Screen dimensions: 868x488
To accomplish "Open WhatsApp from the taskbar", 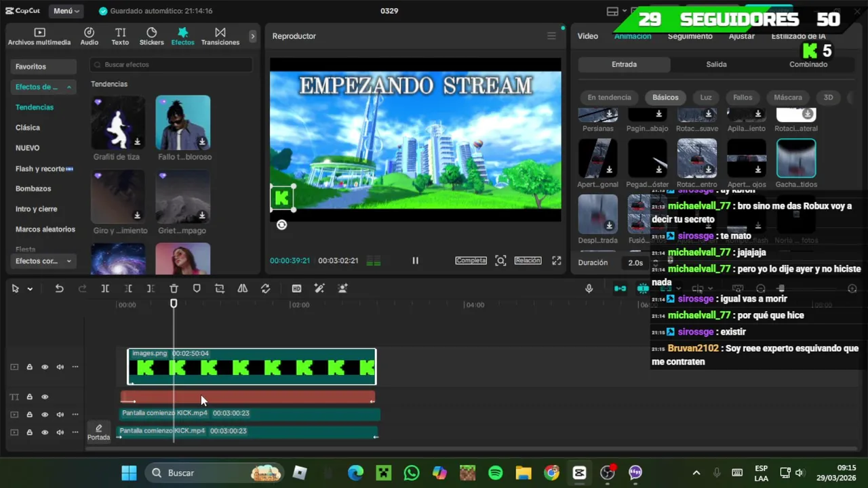I will point(412,472).
